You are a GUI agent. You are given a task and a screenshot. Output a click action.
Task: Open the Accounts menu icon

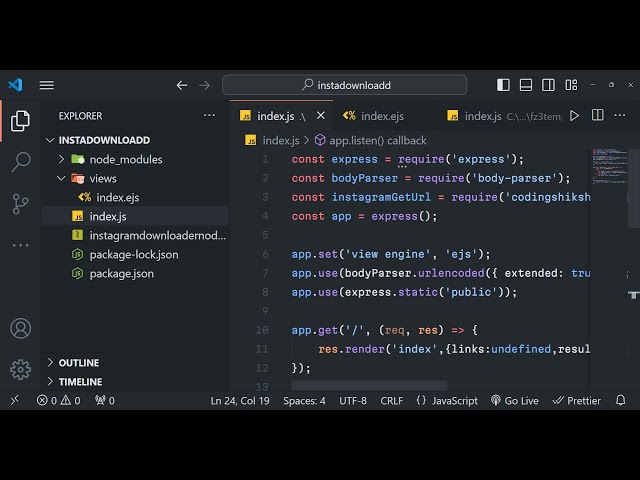pyautogui.click(x=20, y=328)
